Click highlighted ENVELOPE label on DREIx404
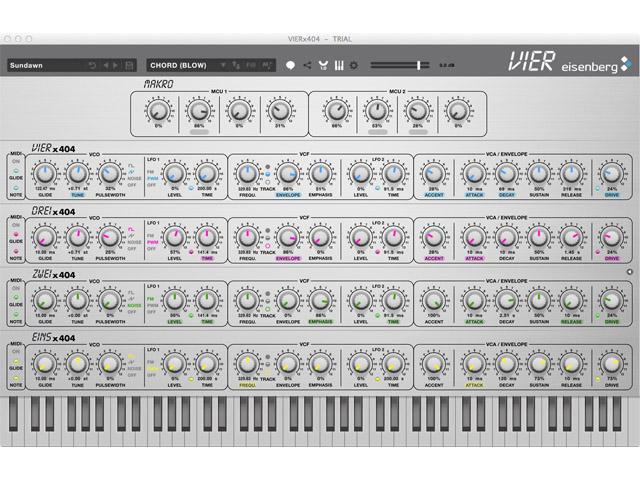Screen dimensions: 640x480 pyautogui.click(x=288, y=258)
